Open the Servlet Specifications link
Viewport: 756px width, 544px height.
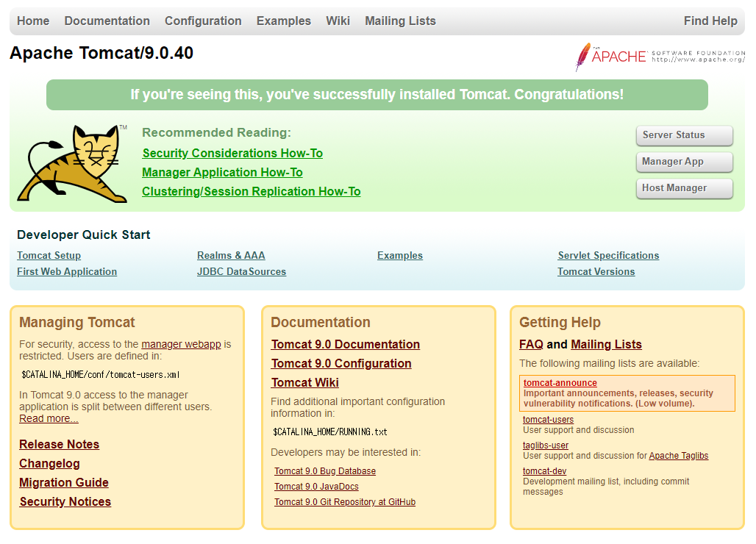[608, 255]
